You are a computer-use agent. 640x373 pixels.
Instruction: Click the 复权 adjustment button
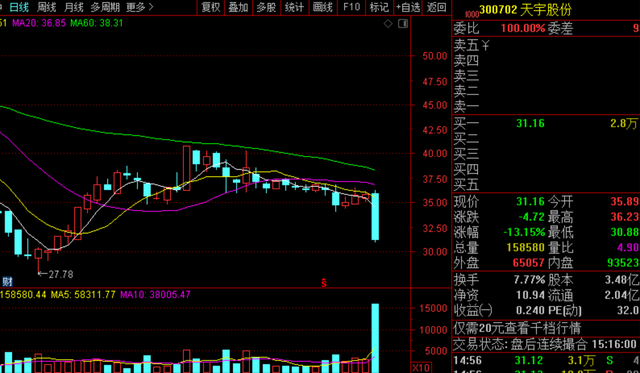coord(211,7)
